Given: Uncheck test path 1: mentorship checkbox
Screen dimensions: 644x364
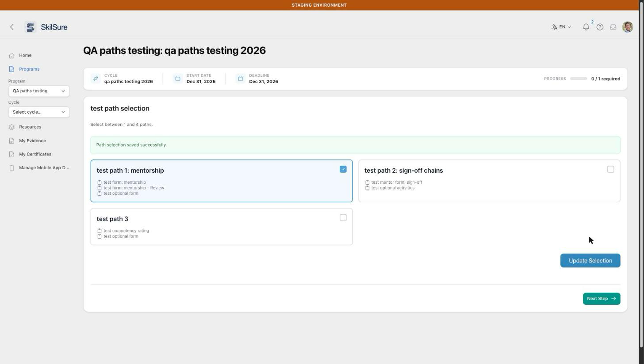Looking at the screenshot, I should pos(343,169).
